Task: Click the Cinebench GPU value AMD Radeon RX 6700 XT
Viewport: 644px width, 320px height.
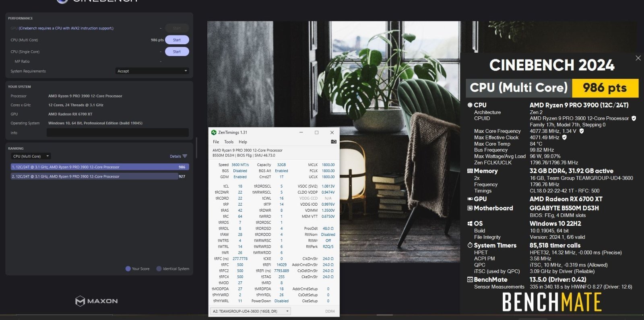Action: 70,114
